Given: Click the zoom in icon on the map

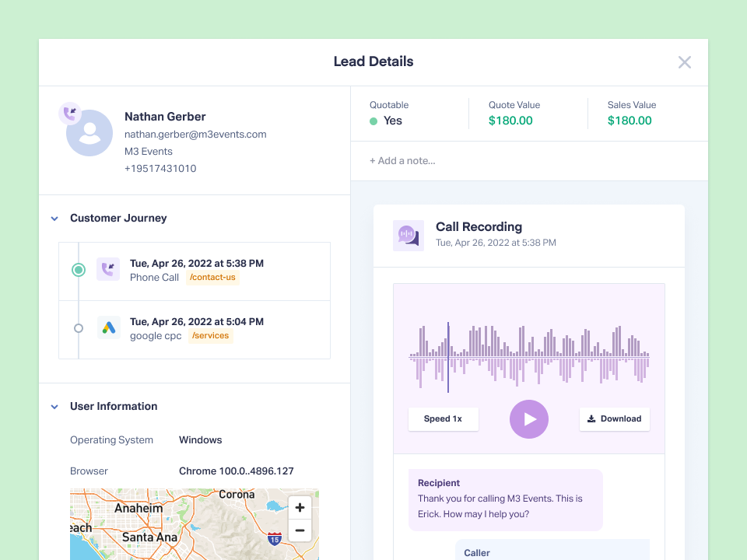Looking at the screenshot, I should 300,507.
